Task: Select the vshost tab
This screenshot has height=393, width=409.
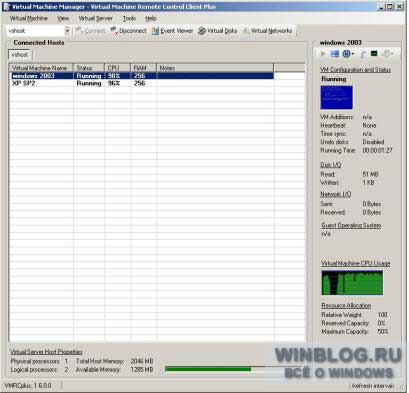Action: pos(20,54)
